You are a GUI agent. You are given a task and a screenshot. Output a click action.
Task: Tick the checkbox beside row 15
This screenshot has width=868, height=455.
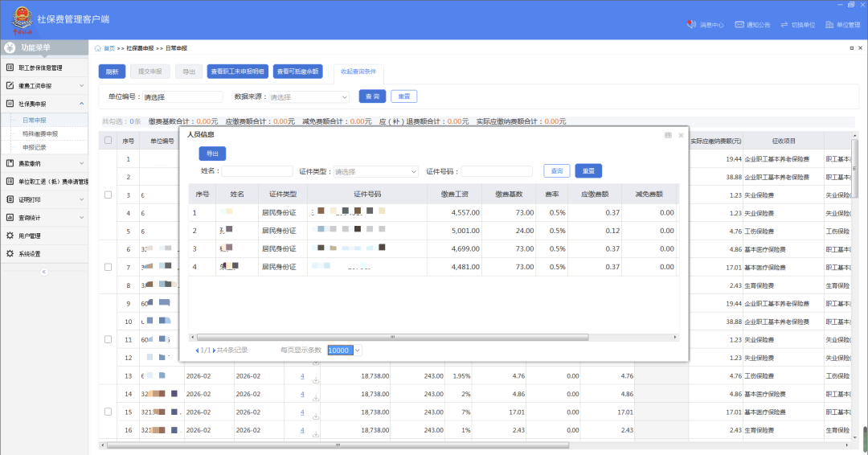[x=108, y=412]
